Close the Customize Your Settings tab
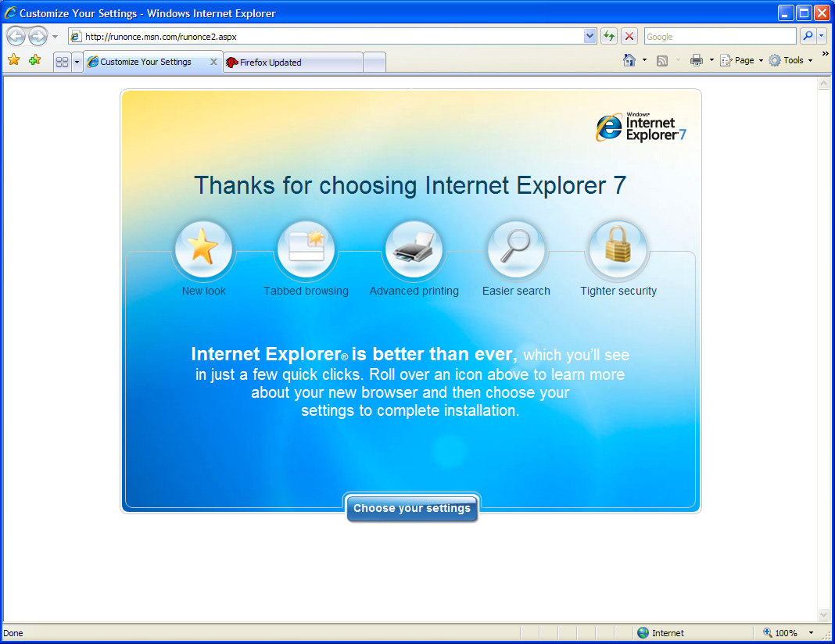The width and height of the screenshot is (835, 644). coord(213,62)
